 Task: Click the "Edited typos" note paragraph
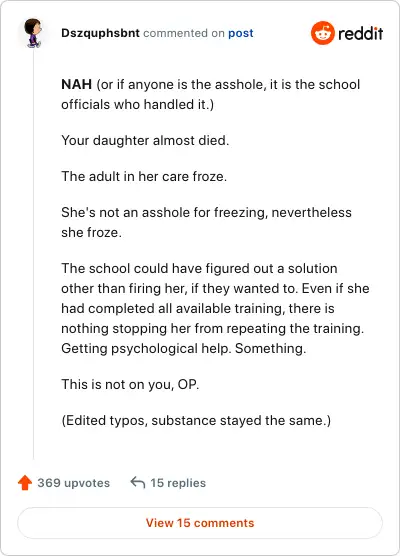click(x=196, y=421)
